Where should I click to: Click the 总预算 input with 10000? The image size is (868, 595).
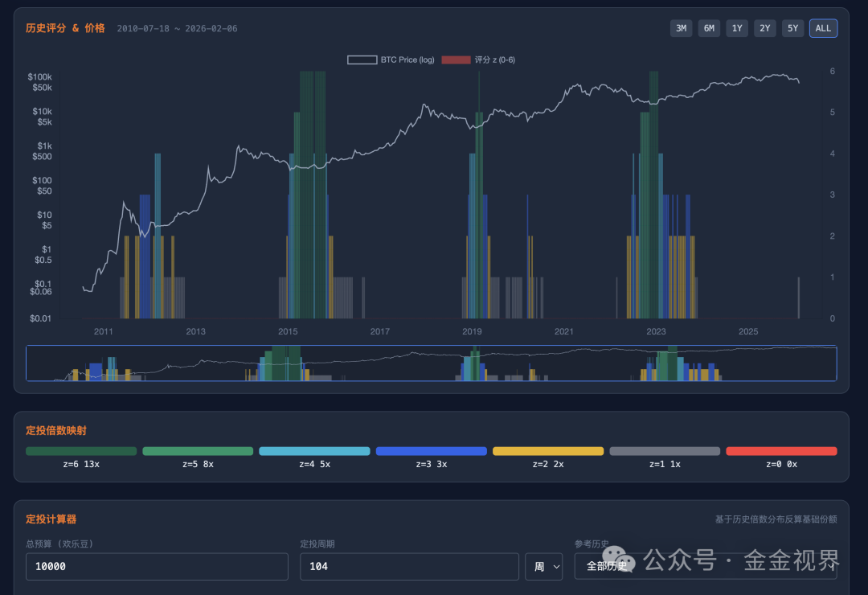click(x=157, y=566)
